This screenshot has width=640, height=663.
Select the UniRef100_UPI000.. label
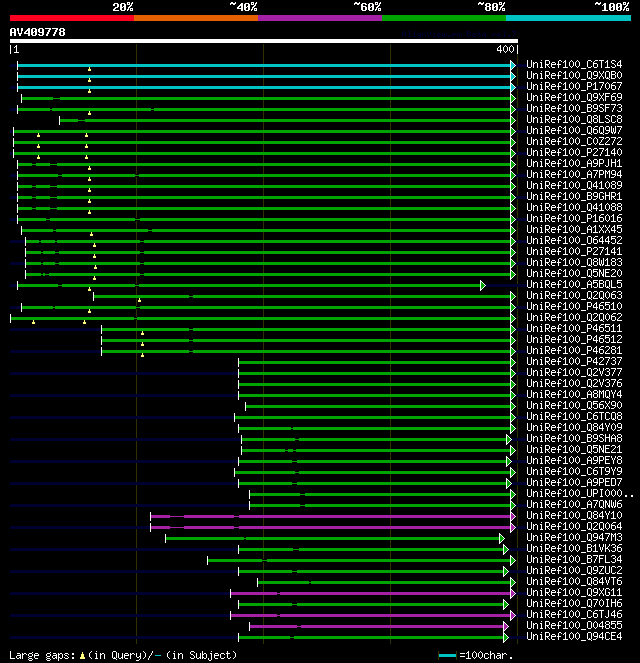click(580, 493)
